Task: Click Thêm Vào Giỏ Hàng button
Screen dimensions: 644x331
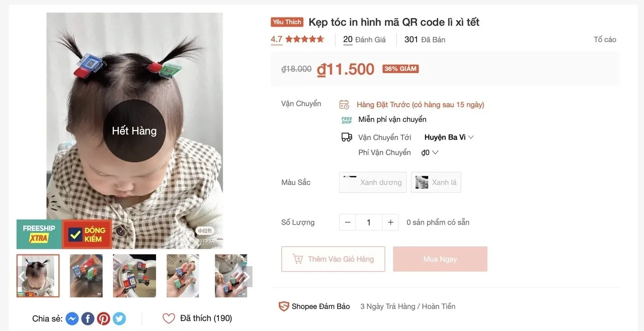Action: click(x=333, y=259)
